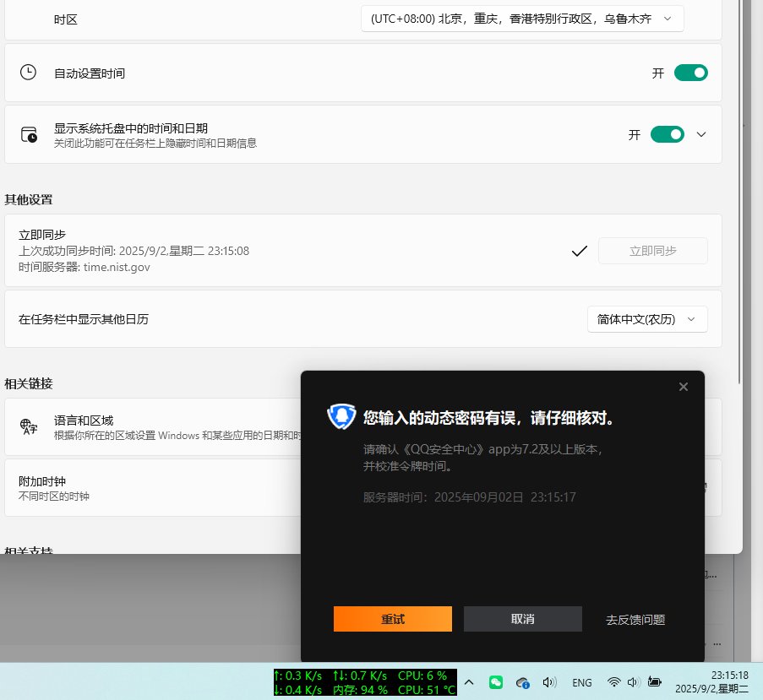Image resolution: width=763 pixels, height=700 pixels.
Task: Click the QQ Security shield icon in dialog
Action: tap(341, 417)
